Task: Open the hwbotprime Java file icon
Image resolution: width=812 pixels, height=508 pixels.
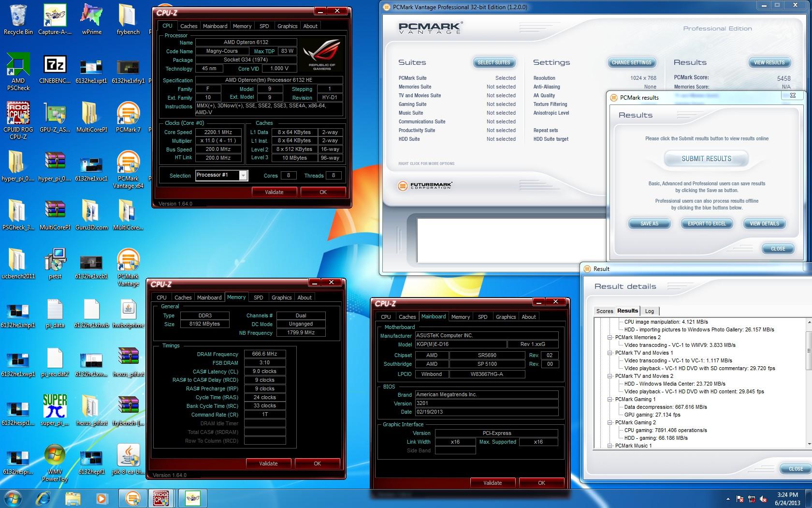Action: pos(128,313)
